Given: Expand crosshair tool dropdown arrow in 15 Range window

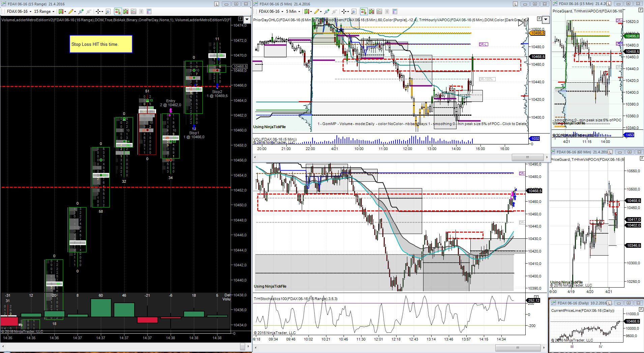Looking at the screenshot, I should point(102,11).
